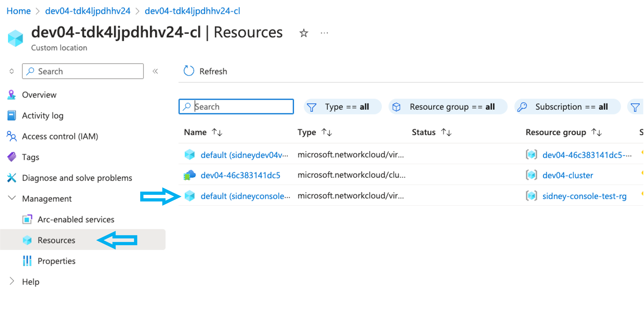The image size is (644, 314).
Task: Click the Search resources input field
Action: [236, 106]
